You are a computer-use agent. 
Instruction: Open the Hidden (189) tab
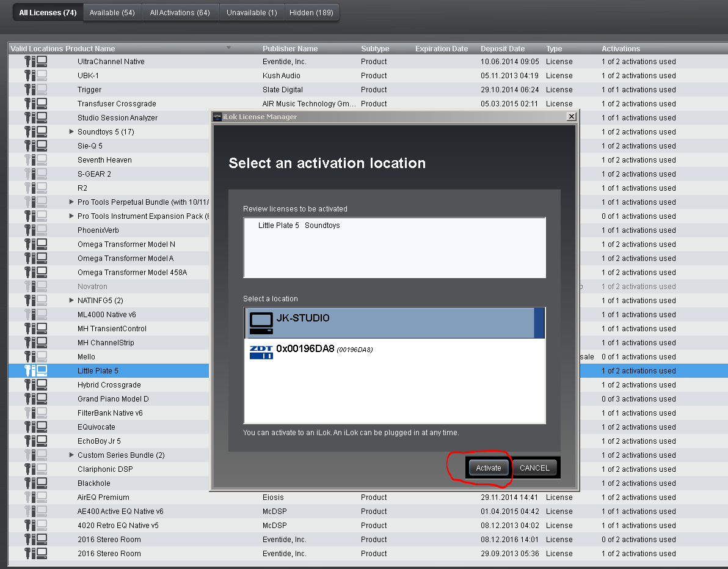(x=311, y=13)
